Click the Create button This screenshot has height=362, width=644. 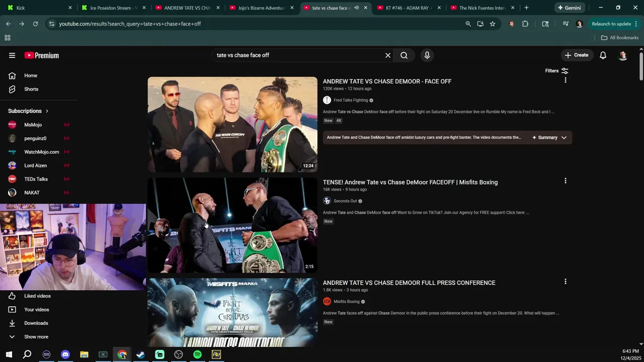tap(576, 55)
